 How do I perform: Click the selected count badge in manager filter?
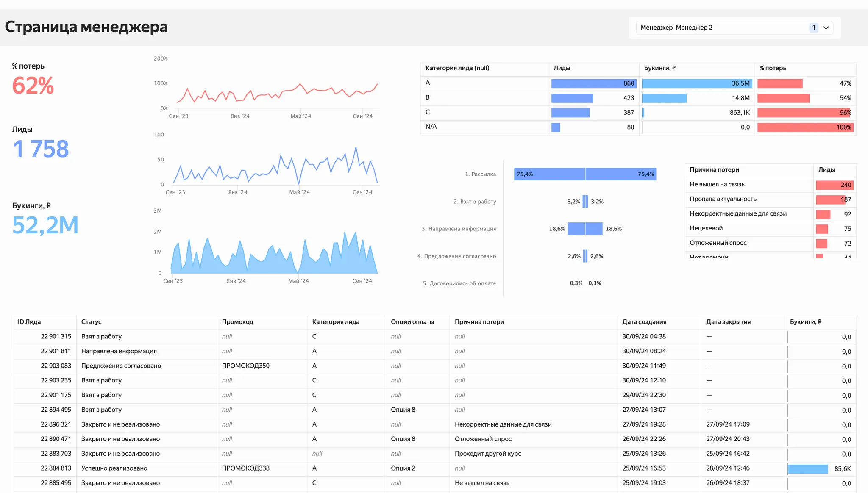[813, 28]
